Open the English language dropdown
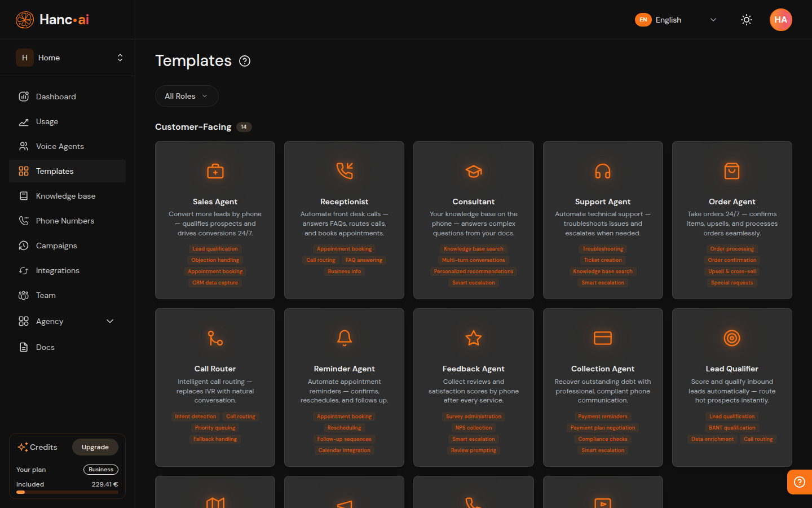The height and width of the screenshot is (508, 812). coord(677,20)
